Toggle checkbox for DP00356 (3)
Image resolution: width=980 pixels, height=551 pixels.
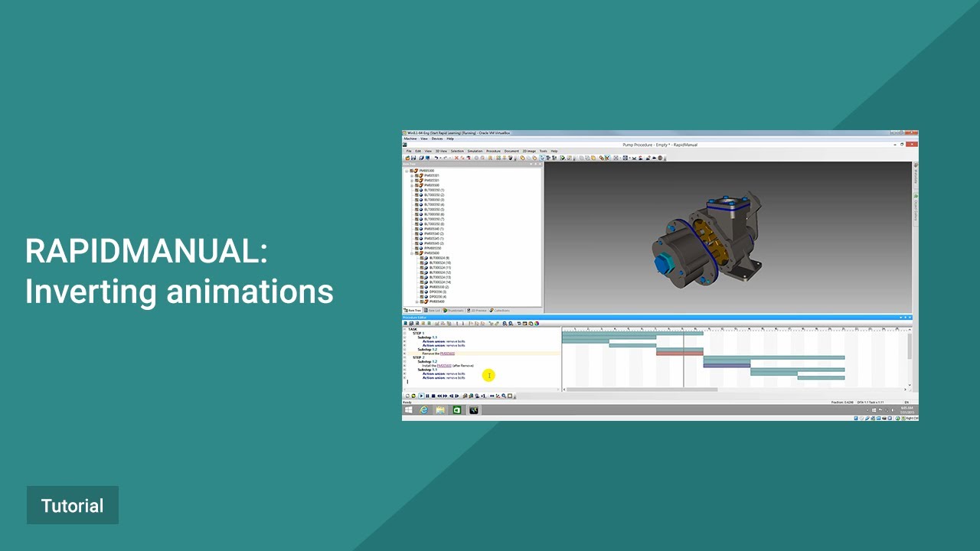[x=422, y=292]
